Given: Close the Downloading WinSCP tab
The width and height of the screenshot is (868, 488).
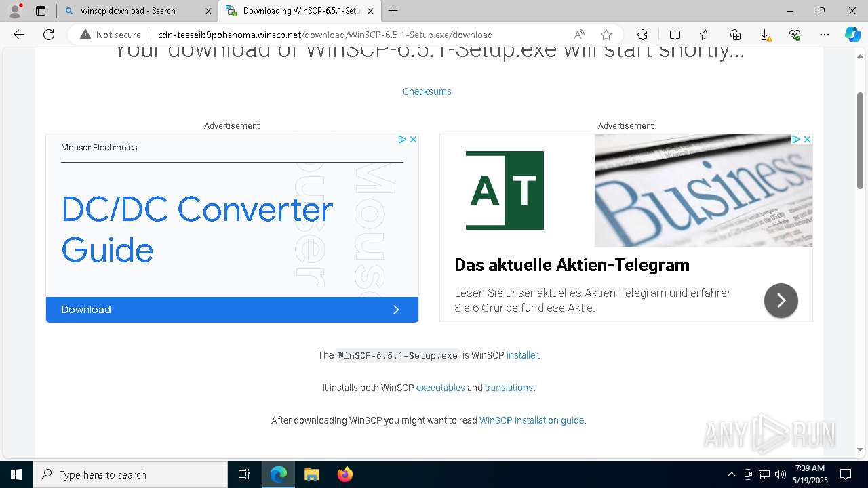Looking at the screenshot, I should point(370,11).
